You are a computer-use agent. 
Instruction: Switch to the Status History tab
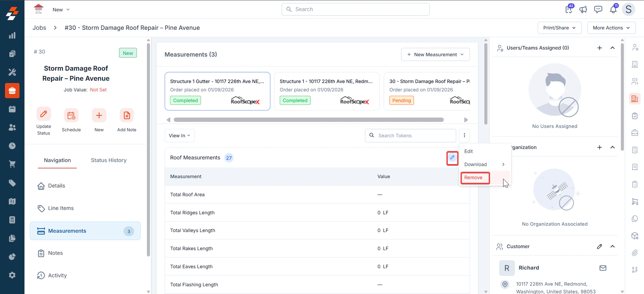coord(109,160)
